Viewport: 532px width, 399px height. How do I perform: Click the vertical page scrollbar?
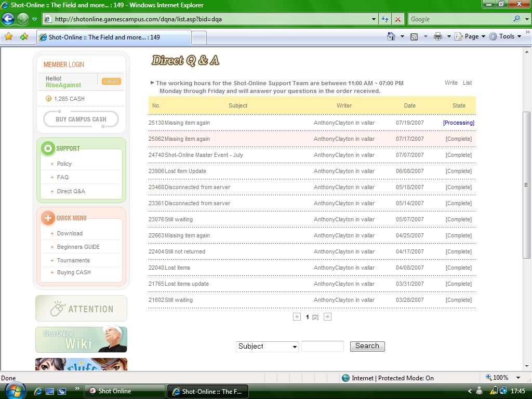[526, 184]
